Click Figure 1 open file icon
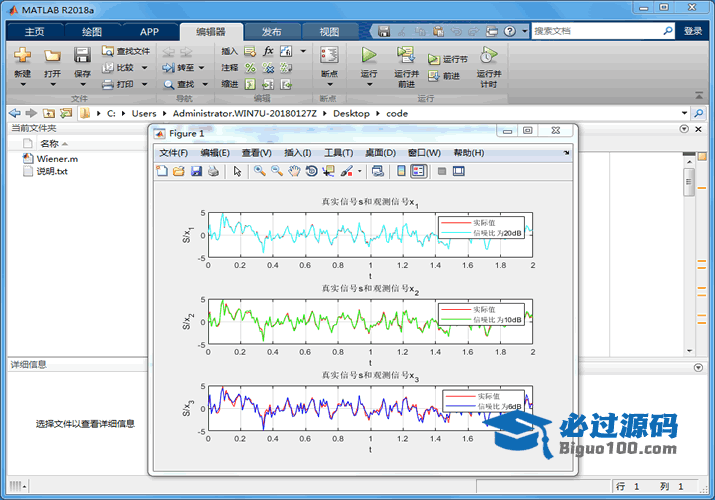715x500 pixels. click(x=179, y=171)
